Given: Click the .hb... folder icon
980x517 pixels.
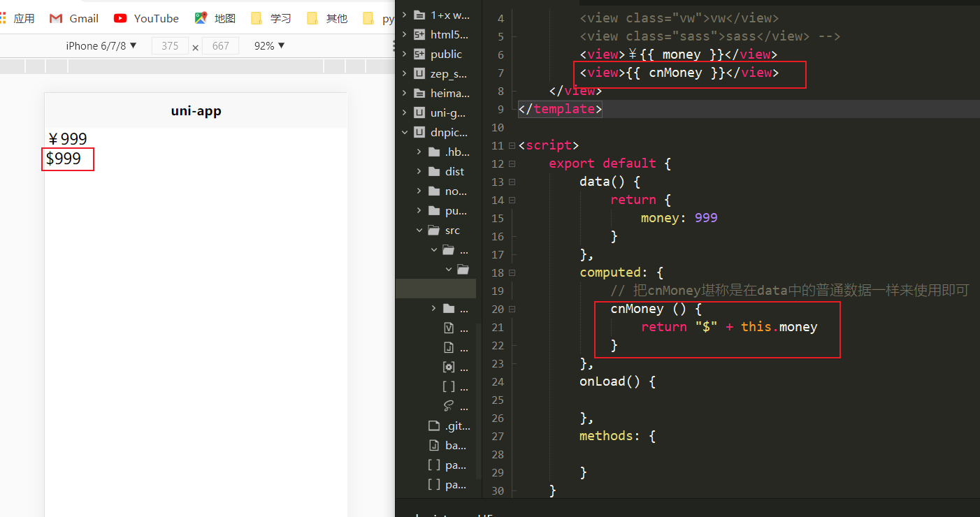Looking at the screenshot, I should [x=434, y=152].
